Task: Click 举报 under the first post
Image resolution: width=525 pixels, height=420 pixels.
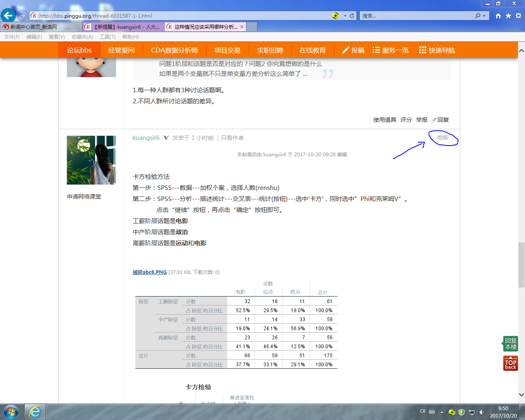Action: click(x=422, y=120)
